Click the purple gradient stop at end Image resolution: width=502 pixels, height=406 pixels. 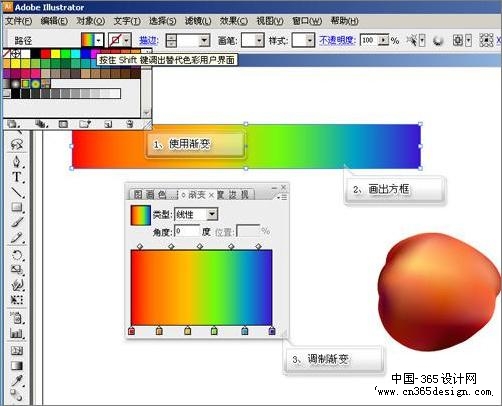click(272, 331)
